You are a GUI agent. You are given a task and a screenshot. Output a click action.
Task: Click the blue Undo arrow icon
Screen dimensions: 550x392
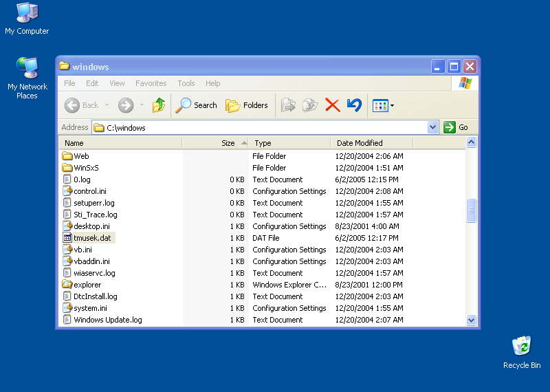click(x=354, y=105)
